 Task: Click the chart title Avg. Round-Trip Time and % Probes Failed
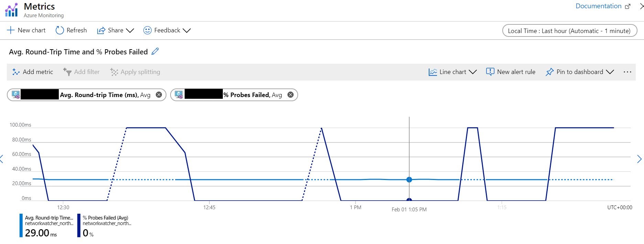(78, 52)
